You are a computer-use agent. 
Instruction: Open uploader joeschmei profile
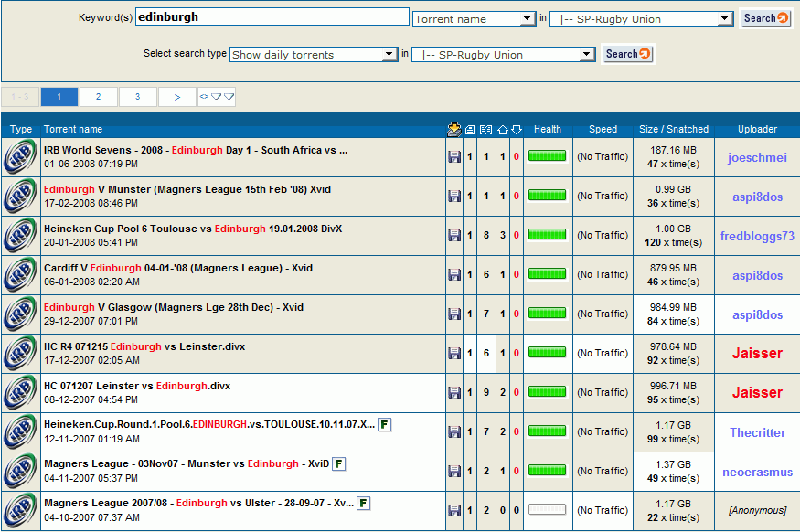click(757, 157)
